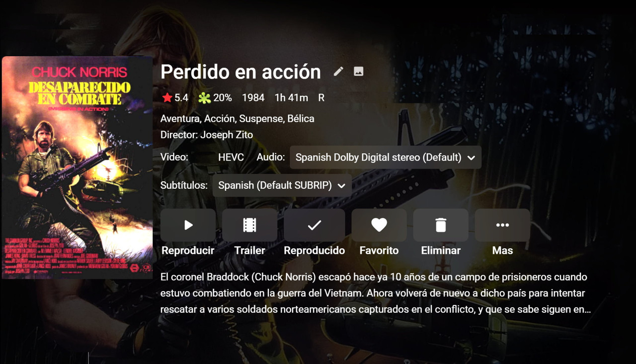Viewport: 636px width, 364px height.
Task: Open the three-dot Mas menu
Action: [502, 225]
